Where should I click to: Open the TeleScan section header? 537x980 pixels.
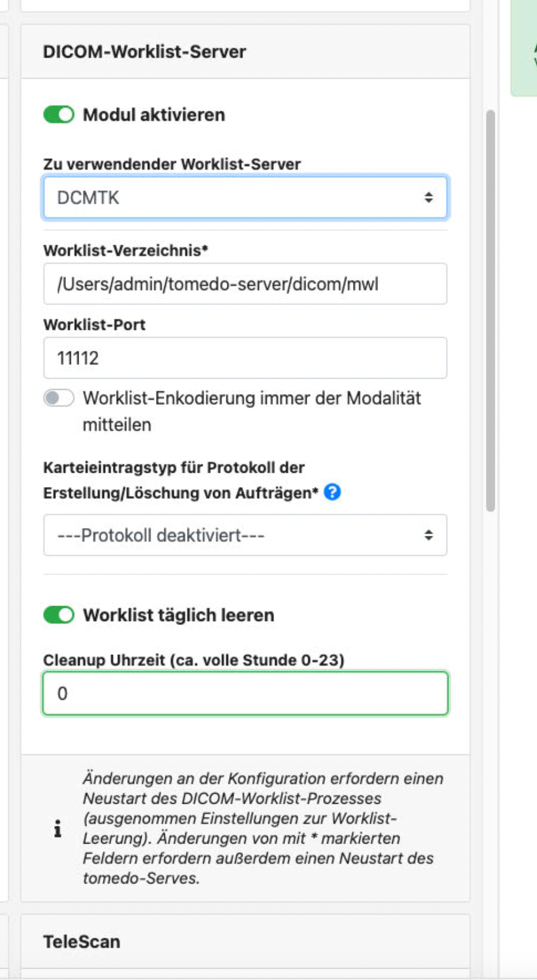245,942
